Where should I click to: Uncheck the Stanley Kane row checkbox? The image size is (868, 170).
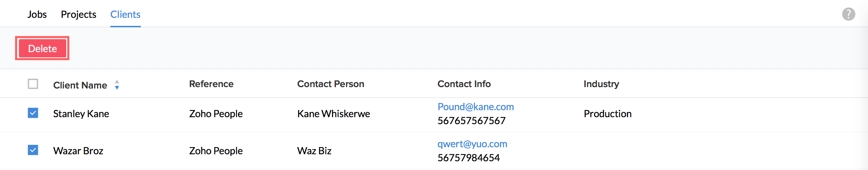[33, 113]
